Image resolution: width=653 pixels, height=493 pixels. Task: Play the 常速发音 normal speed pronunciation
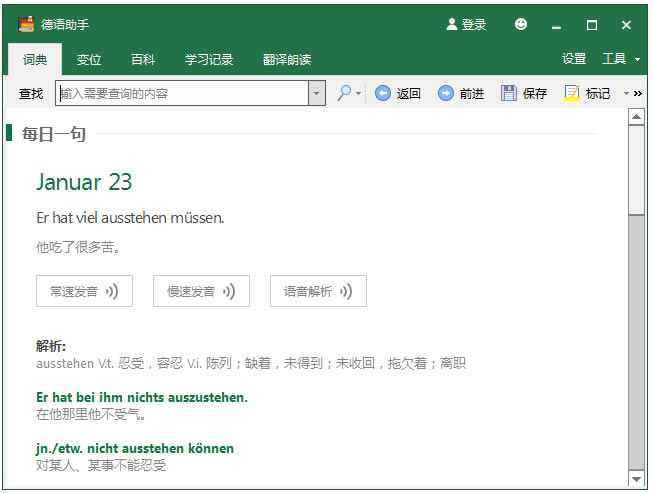tap(84, 291)
